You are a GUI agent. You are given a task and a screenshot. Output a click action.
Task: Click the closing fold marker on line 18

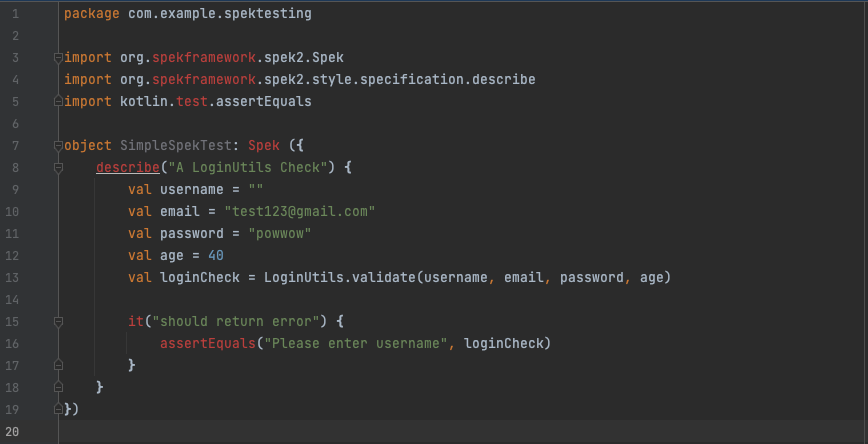click(x=58, y=388)
